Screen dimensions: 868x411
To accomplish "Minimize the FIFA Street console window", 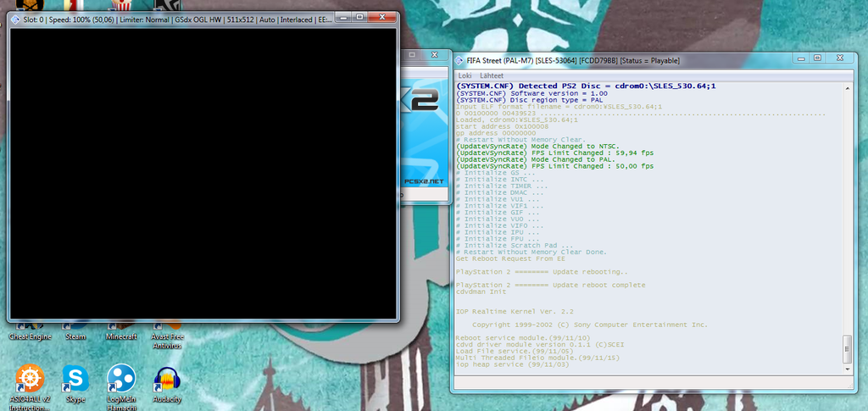I will pyautogui.click(x=801, y=58).
